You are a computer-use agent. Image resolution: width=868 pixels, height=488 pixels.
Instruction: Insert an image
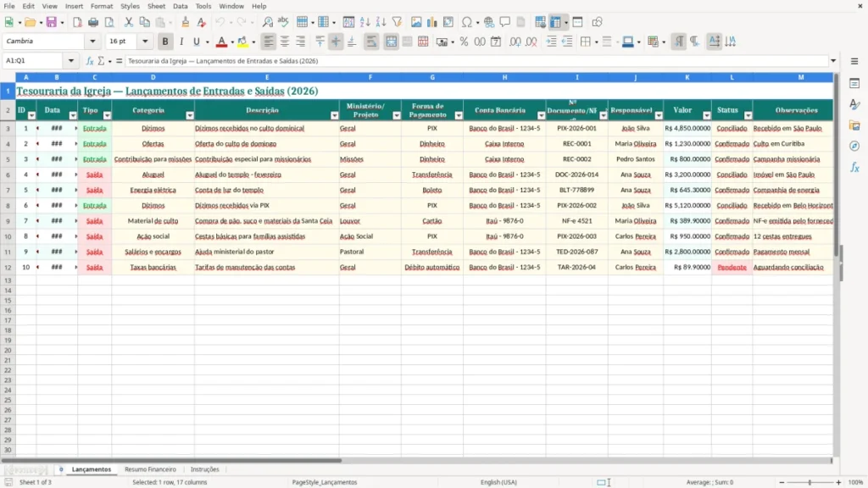tap(415, 22)
